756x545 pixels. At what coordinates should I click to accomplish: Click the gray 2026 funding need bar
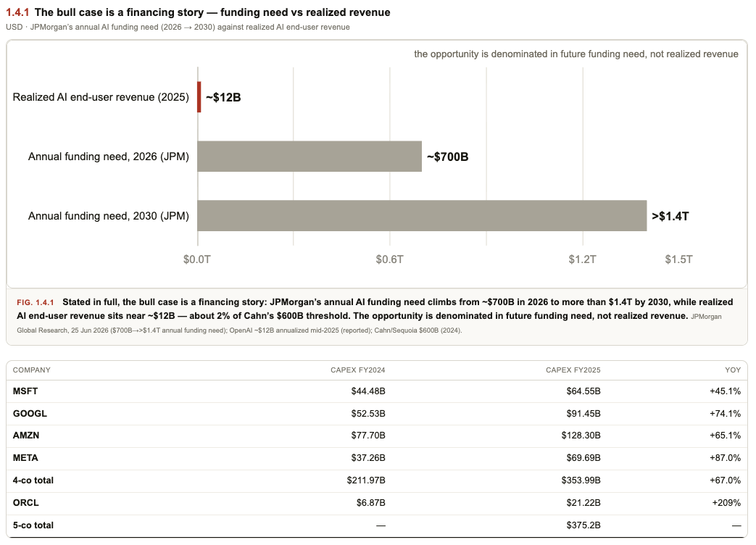coord(310,156)
